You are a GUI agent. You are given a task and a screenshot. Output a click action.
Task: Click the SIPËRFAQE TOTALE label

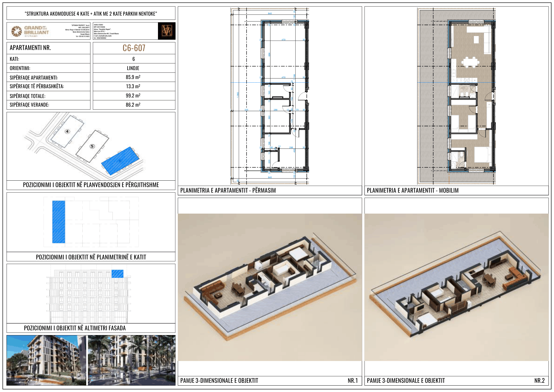point(28,96)
